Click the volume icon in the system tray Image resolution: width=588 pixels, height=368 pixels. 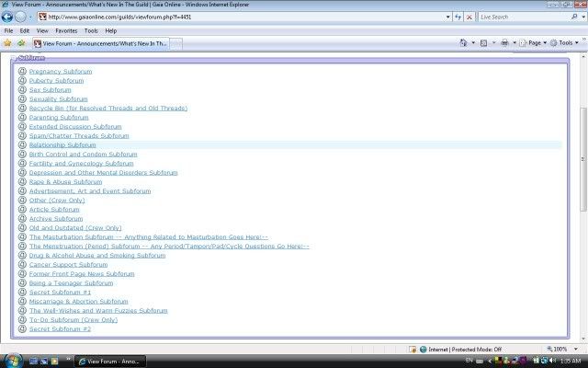pos(552,361)
